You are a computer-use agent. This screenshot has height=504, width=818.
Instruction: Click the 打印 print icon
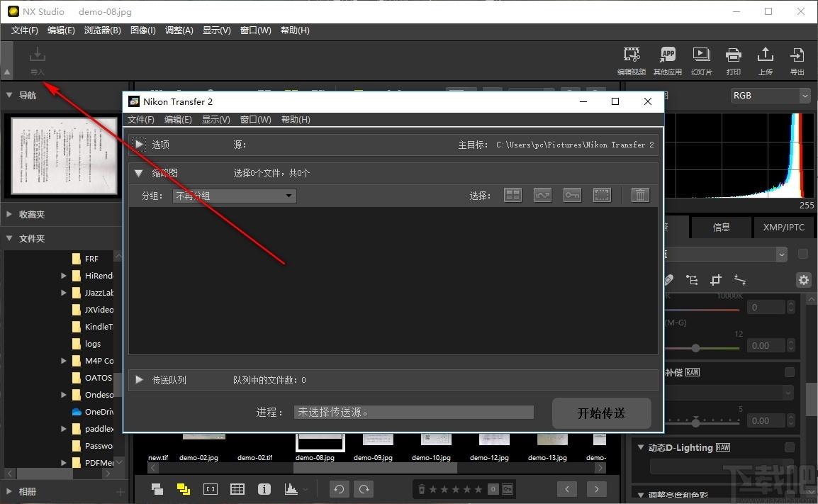[x=734, y=60]
